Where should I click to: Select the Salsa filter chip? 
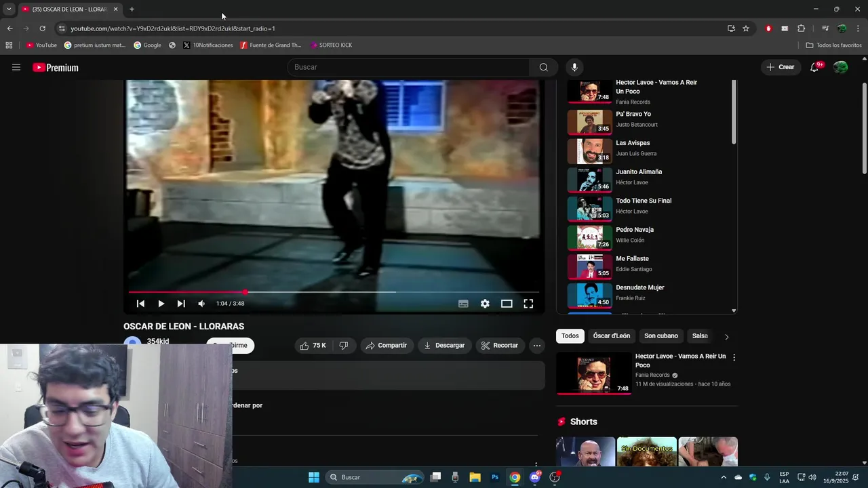coord(700,336)
